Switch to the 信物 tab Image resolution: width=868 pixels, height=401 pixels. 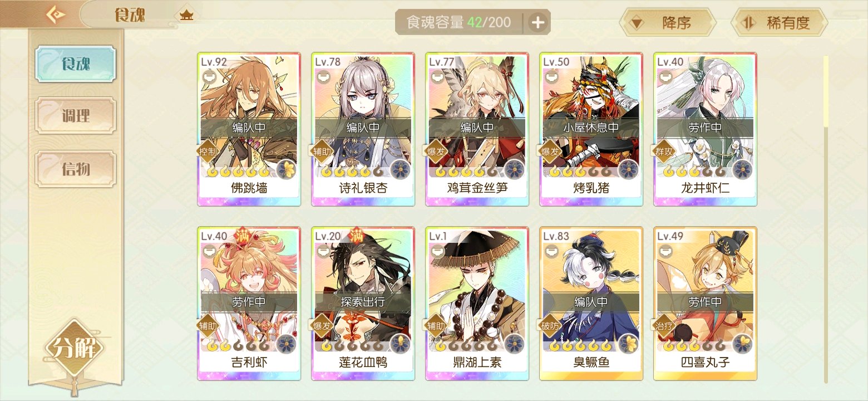click(x=76, y=169)
